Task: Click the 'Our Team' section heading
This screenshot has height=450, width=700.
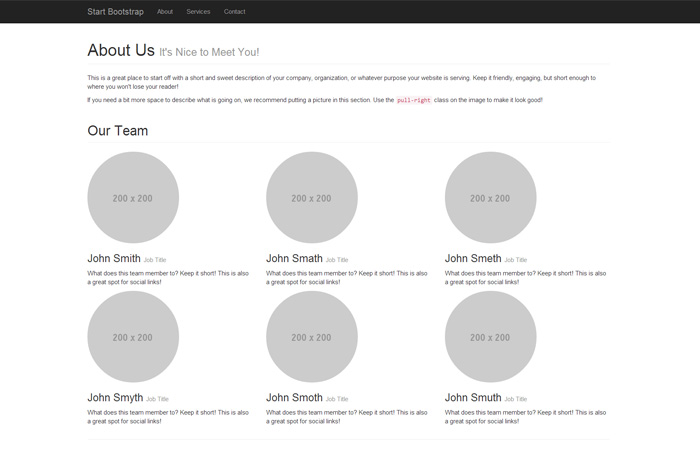Action: [117, 131]
